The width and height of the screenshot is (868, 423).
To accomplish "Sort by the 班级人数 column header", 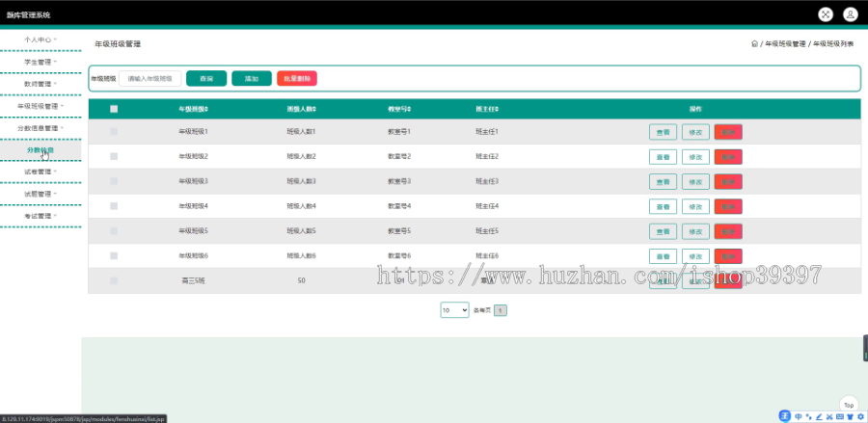I will 301,109.
